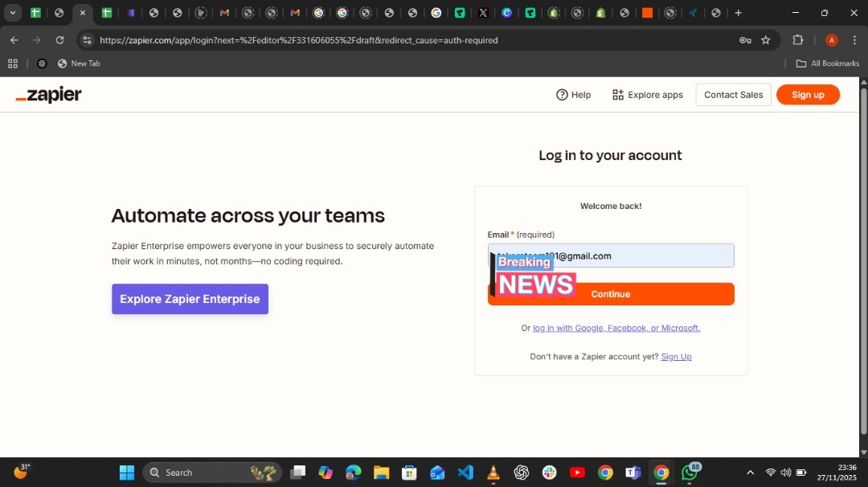The height and width of the screenshot is (487, 868).
Task: Switch to the purple favicon tab
Action: (x=131, y=13)
